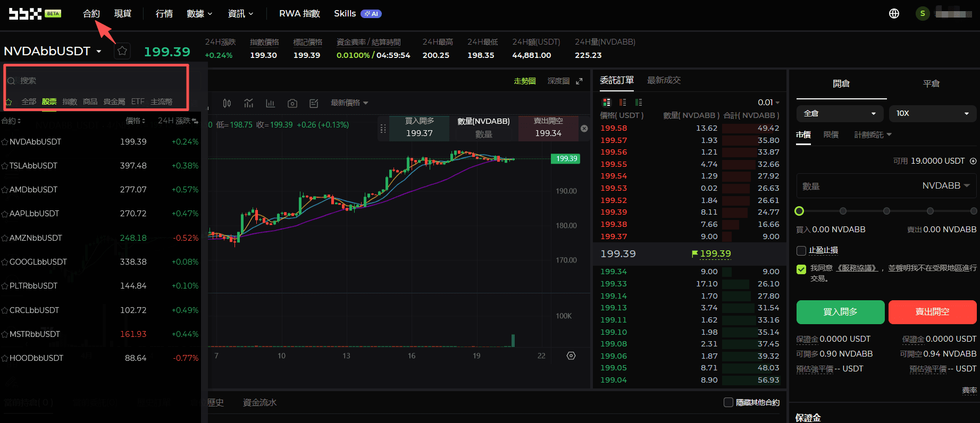The height and width of the screenshot is (423, 980).
Task: Open the 數據 menu dropdown
Action: point(200,14)
